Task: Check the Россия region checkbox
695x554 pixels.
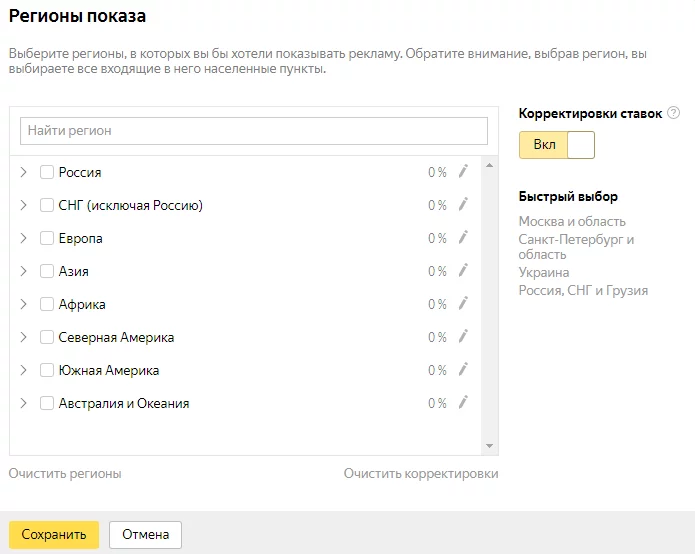Action: (x=47, y=172)
